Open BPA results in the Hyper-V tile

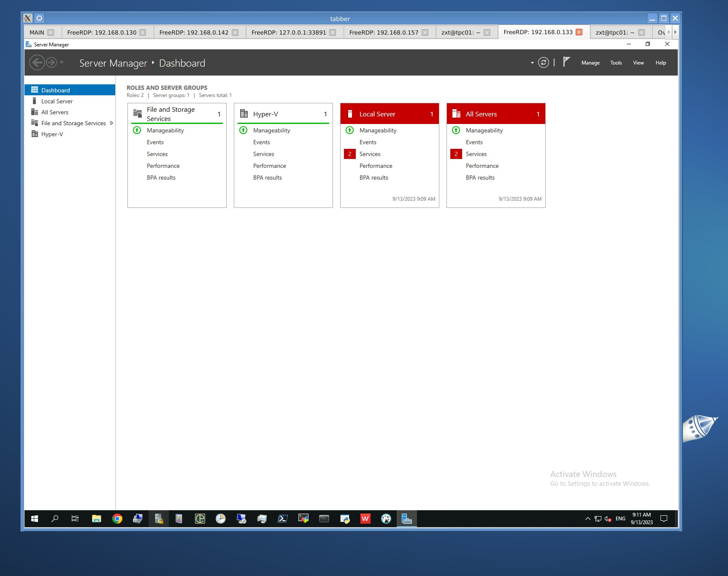tap(267, 178)
